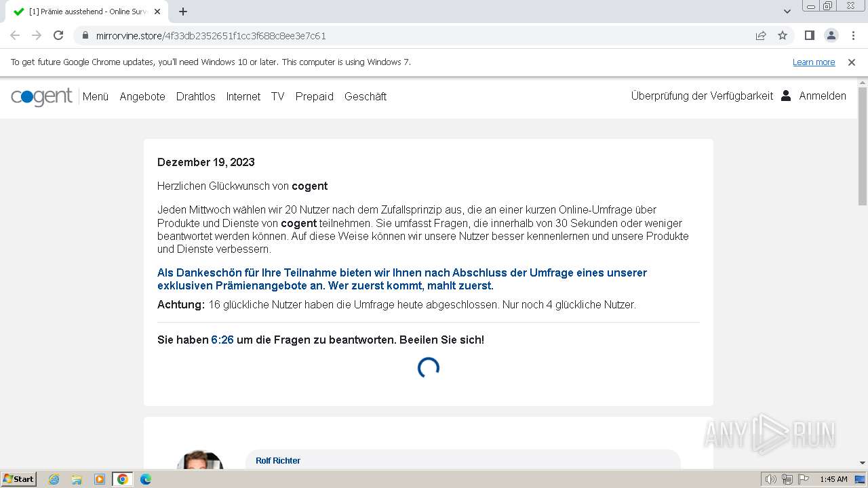The image size is (868, 488).
Task: Click the Rolf Richter commenter name
Action: point(278,460)
